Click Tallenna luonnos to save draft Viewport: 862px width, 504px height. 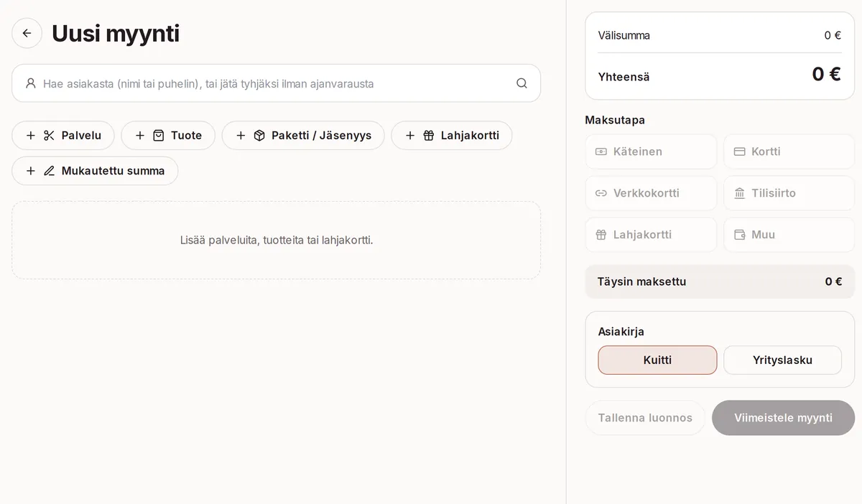point(645,418)
